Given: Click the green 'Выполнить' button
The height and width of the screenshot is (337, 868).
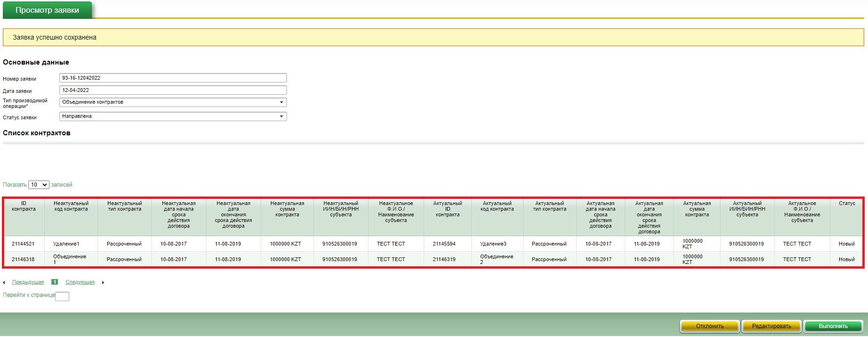Looking at the screenshot, I should point(833,326).
